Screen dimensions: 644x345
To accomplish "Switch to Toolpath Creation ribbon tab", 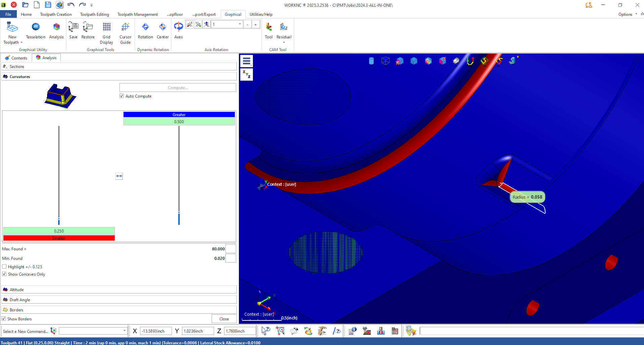I will click(x=56, y=14).
